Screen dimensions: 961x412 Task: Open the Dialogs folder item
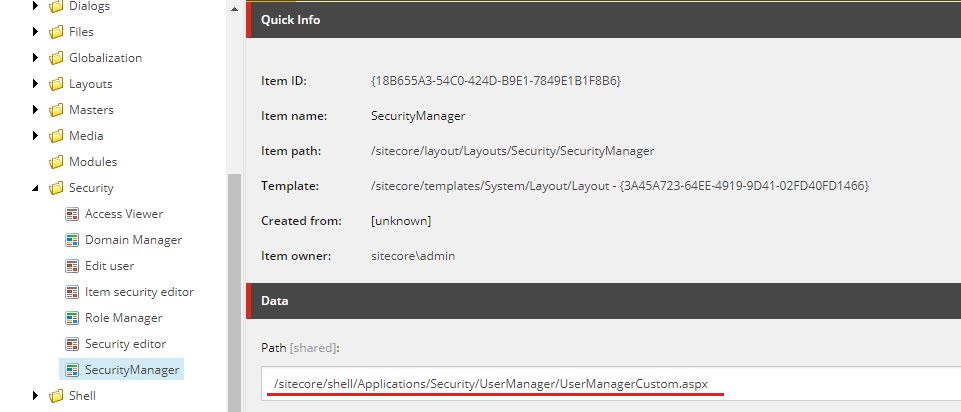coord(89,6)
